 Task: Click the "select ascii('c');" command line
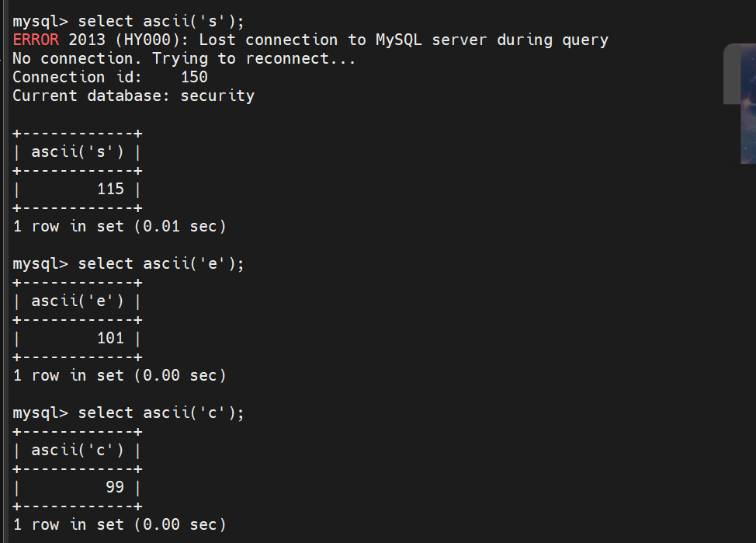161,413
